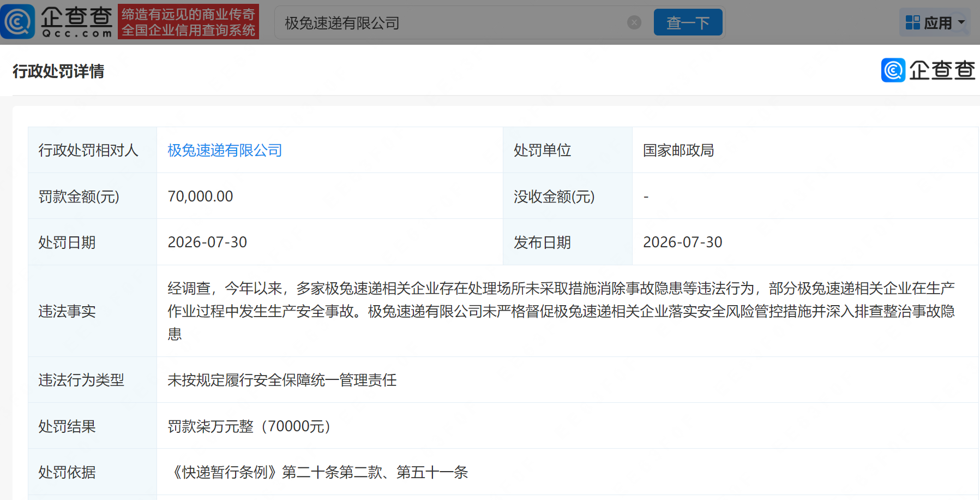
Task: Clear the search box with the X icon
Action: tap(634, 22)
